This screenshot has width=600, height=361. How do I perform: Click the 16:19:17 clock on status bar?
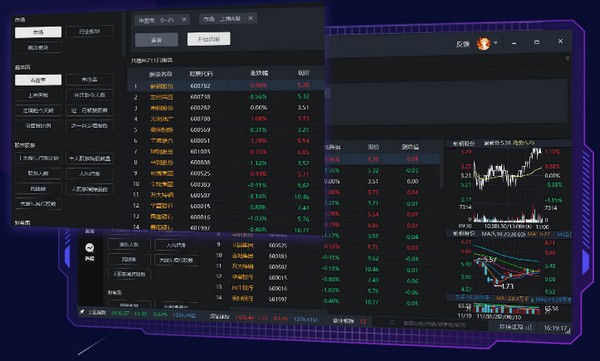pos(554,328)
